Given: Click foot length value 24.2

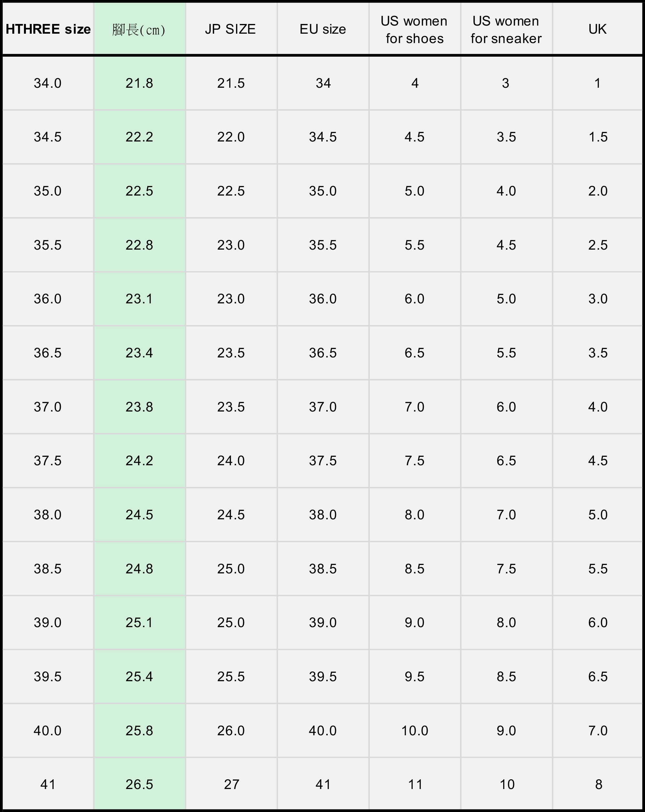Looking at the screenshot, I should tap(140, 461).
